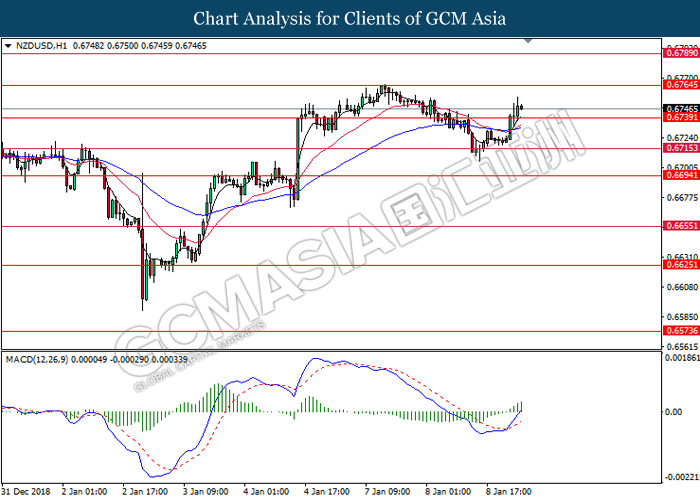Select the 3 Jan 09:00 time label

(x=205, y=492)
